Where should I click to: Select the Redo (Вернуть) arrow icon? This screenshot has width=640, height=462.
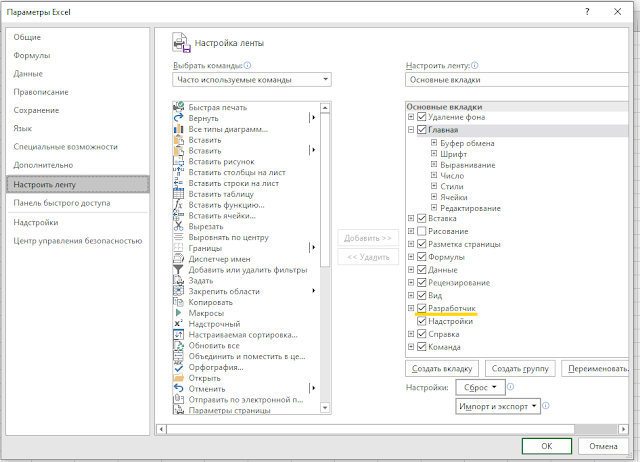pyautogui.click(x=178, y=118)
